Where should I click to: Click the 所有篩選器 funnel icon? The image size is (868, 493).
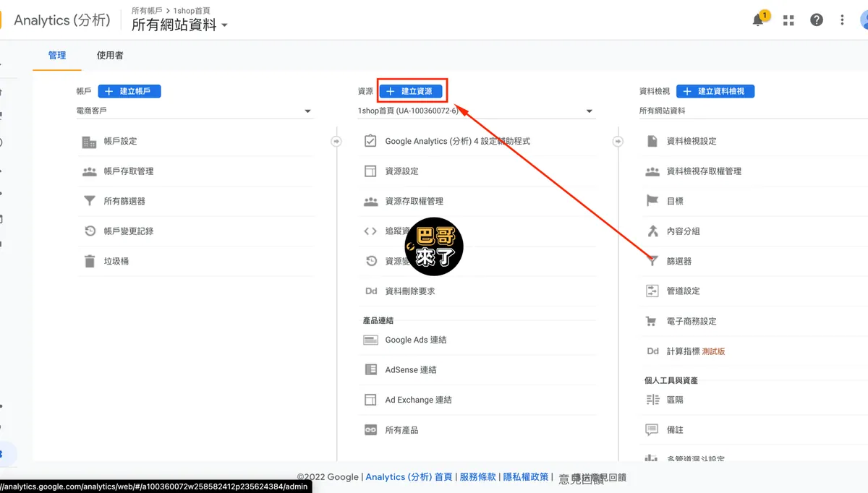pos(90,201)
